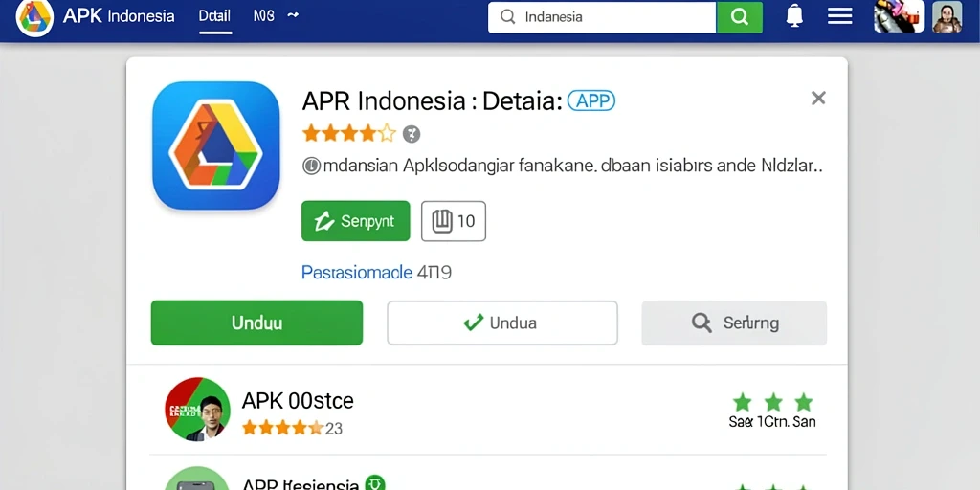The width and height of the screenshot is (980, 490).
Task: Click the Serlurng search button
Action: (734, 323)
